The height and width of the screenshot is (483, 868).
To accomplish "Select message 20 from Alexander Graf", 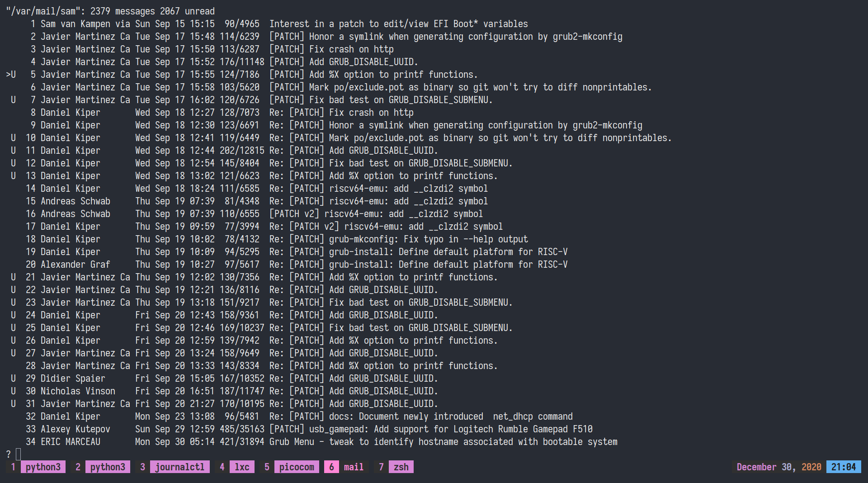I will [x=75, y=265].
